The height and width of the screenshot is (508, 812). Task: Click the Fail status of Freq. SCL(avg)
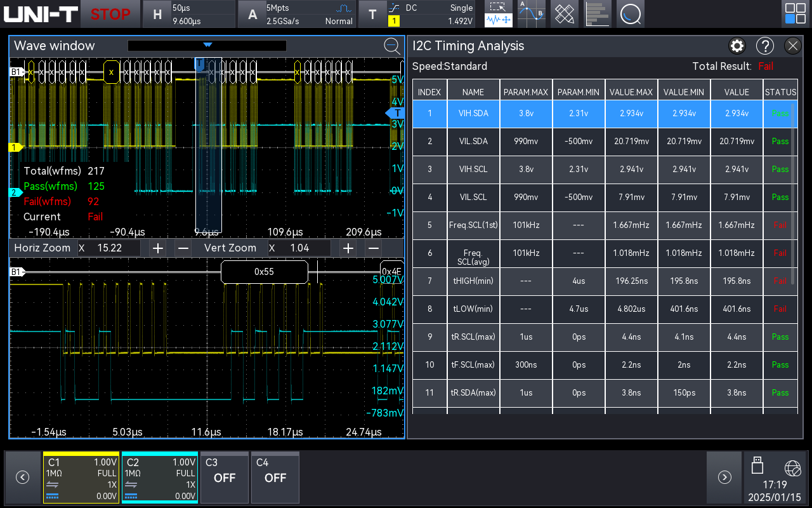tap(780, 253)
